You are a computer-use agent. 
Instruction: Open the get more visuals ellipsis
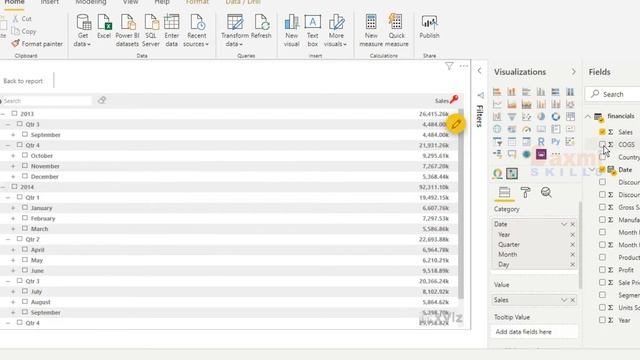556,154
